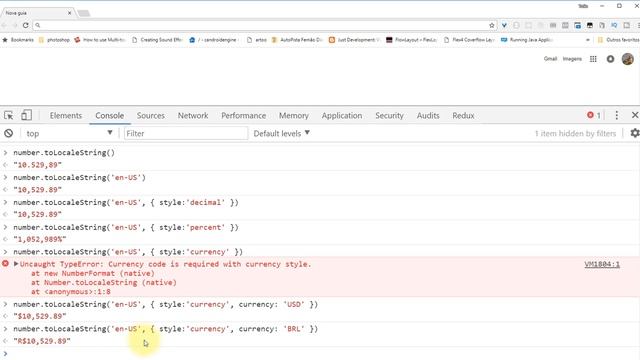
Task: Open the AutoRota Fernão Di bookmark
Action: [x=297, y=40]
